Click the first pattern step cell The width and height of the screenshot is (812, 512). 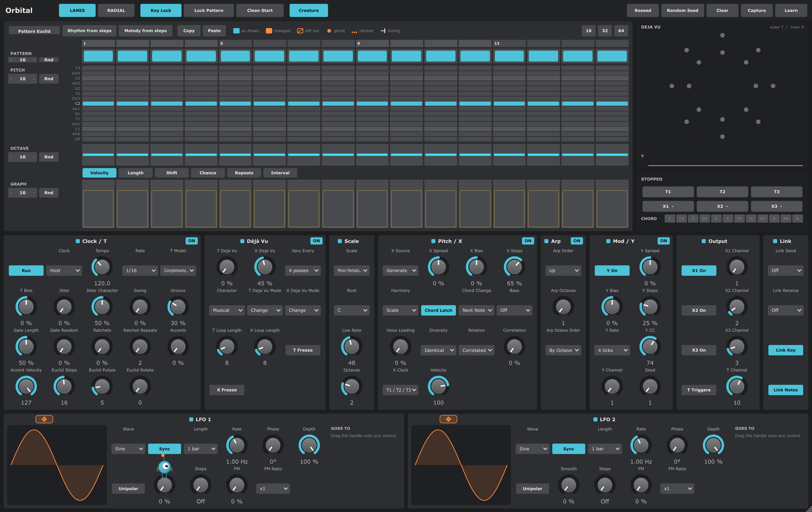coord(98,56)
